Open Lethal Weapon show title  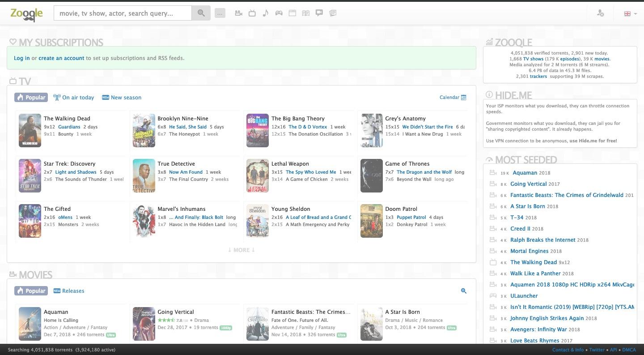[x=290, y=164]
